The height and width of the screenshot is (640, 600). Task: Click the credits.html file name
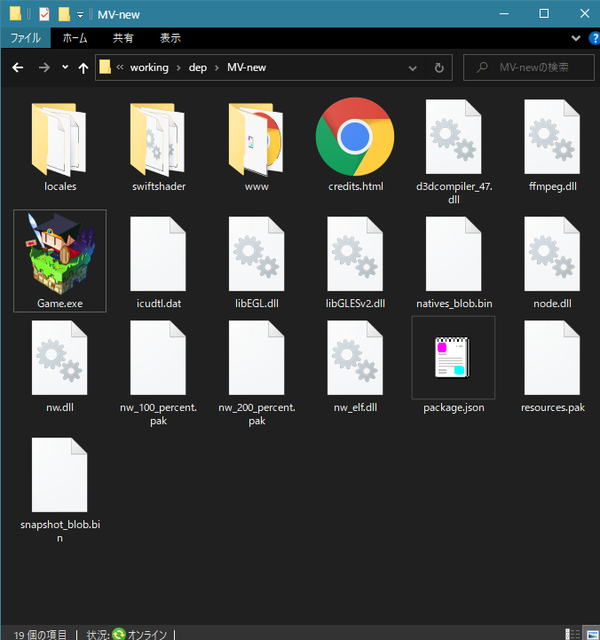point(356,187)
